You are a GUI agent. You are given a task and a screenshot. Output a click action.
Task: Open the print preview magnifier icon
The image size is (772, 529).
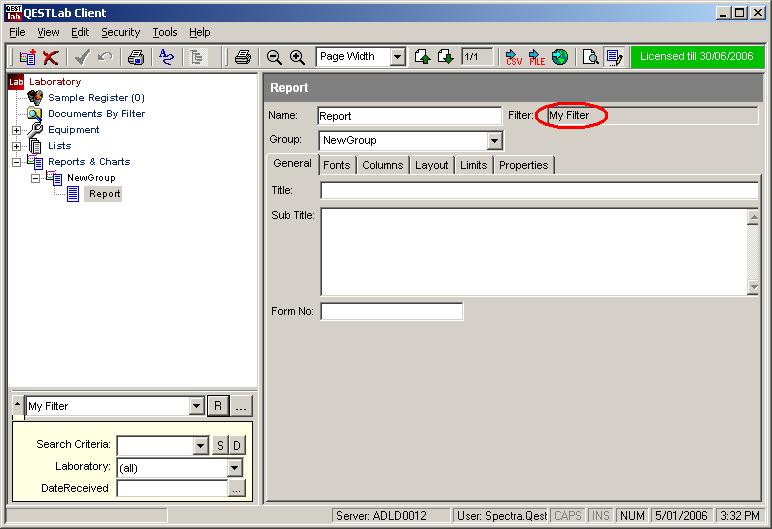(591, 58)
